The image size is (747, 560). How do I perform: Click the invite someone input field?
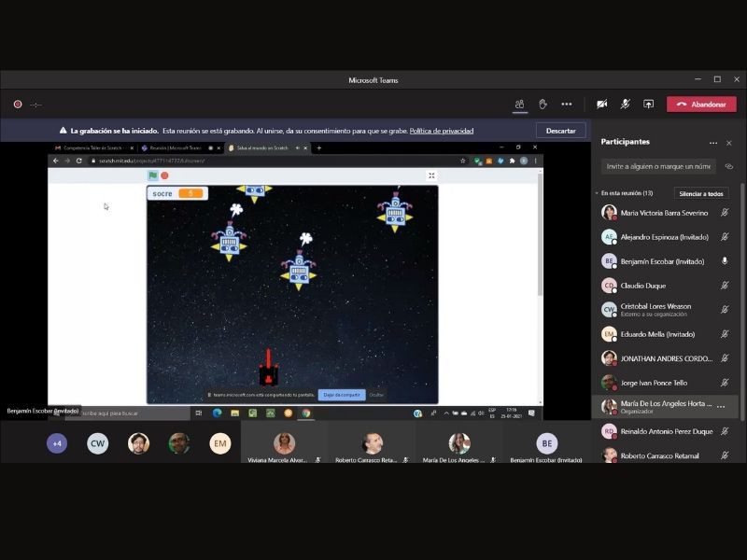click(658, 166)
